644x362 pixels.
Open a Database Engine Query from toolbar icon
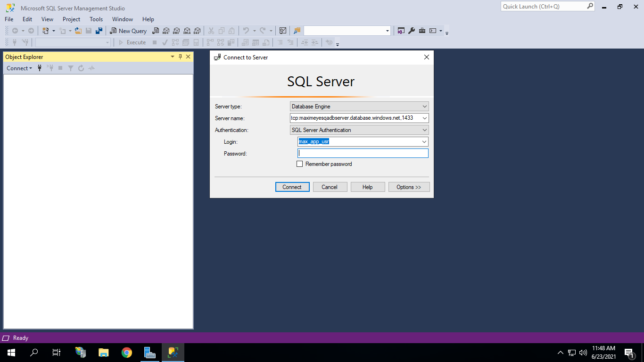(156, 31)
